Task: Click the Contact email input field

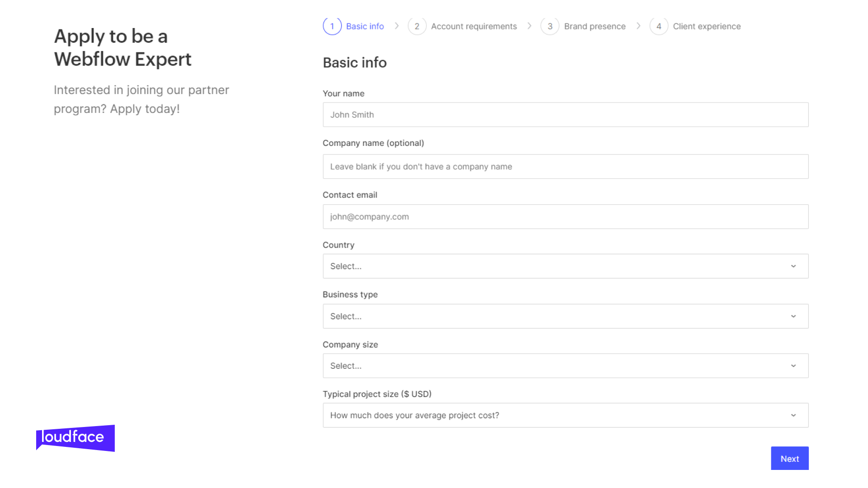Action: point(565,216)
